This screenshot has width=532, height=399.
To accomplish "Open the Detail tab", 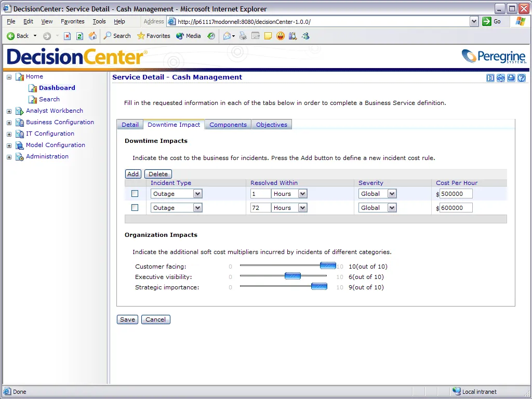I will [x=130, y=125].
